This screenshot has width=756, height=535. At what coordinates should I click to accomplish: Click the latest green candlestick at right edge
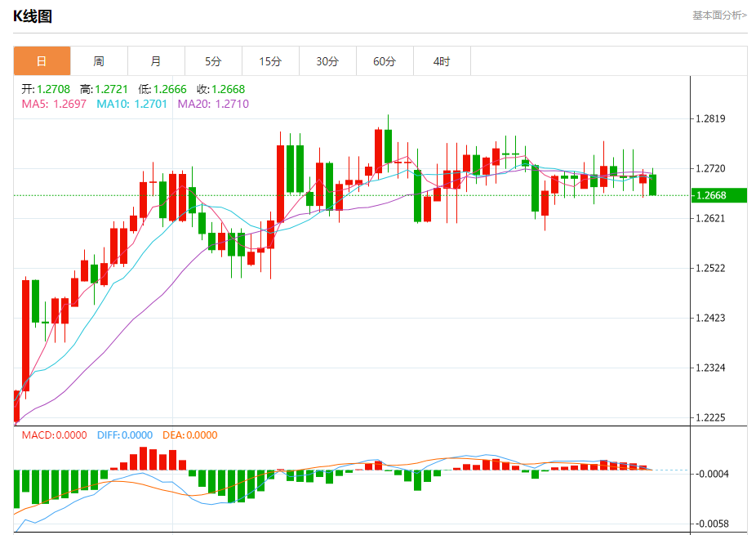[653, 185]
